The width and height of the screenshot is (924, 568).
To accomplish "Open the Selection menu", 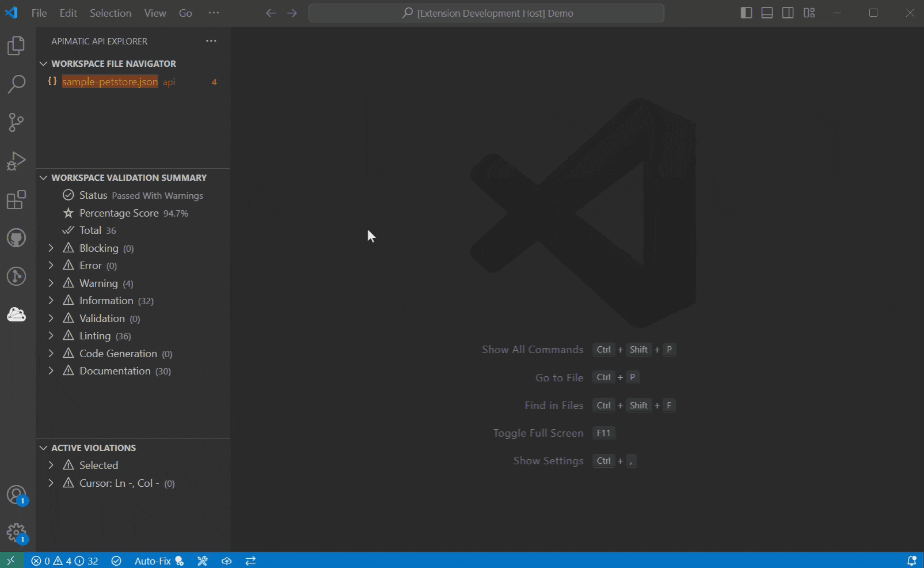I will point(111,13).
